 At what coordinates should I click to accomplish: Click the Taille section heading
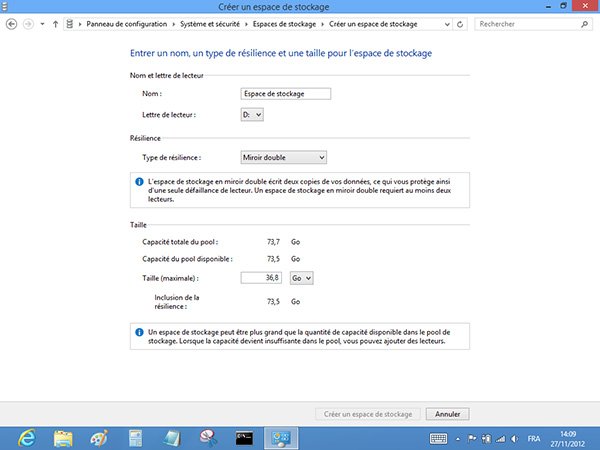(x=138, y=225)
